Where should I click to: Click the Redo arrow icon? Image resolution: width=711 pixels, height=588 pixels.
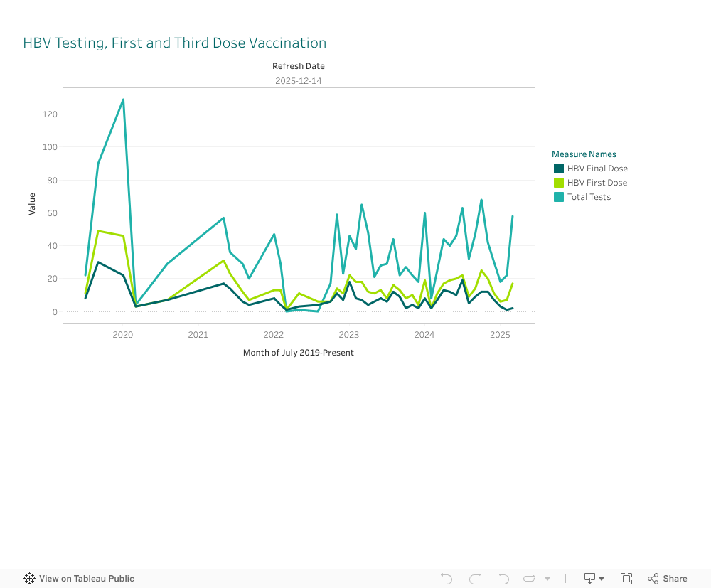coord(475,579)
